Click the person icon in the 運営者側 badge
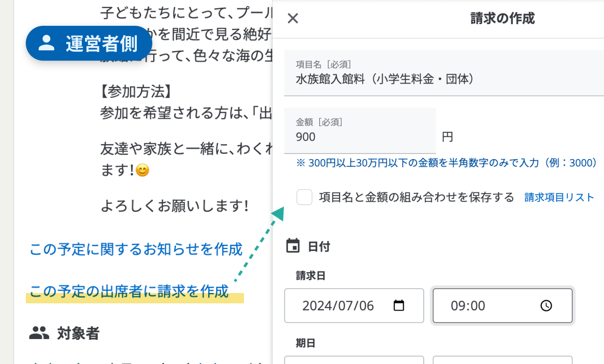604x364 pixels. [46, 43]
